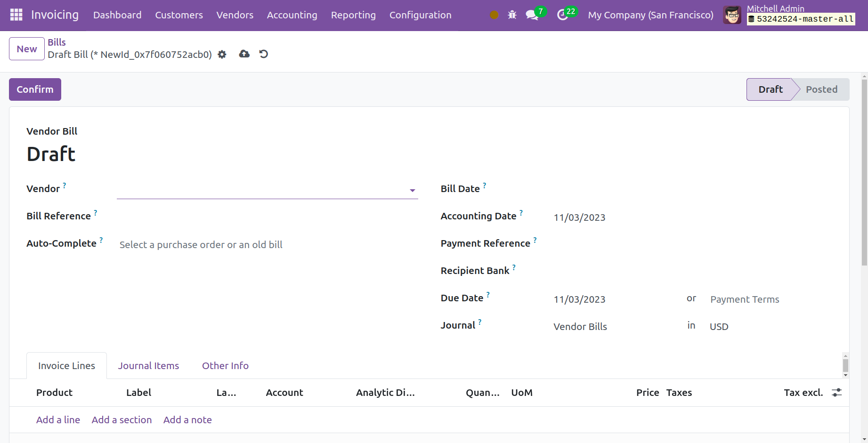Click Payment Reference help question mark
This screenshot has width=868, height=443.
tap(535, 240)
